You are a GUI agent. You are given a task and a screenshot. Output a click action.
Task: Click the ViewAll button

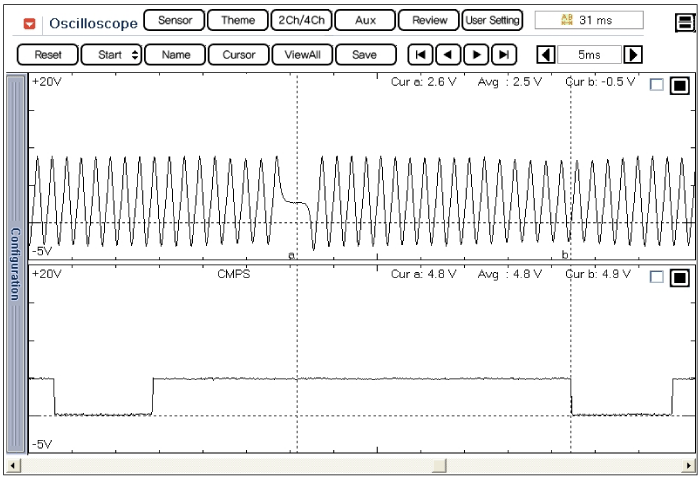(x=302, y=55)
